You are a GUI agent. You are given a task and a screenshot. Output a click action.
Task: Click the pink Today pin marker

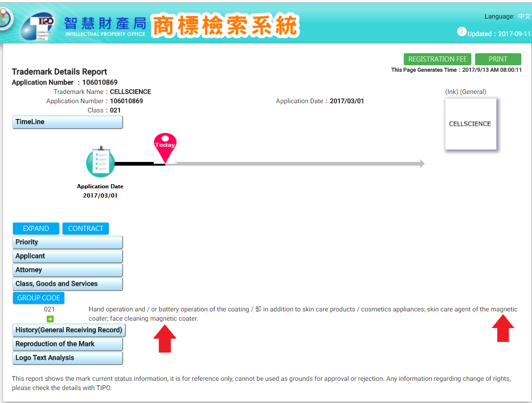(165, 148)
